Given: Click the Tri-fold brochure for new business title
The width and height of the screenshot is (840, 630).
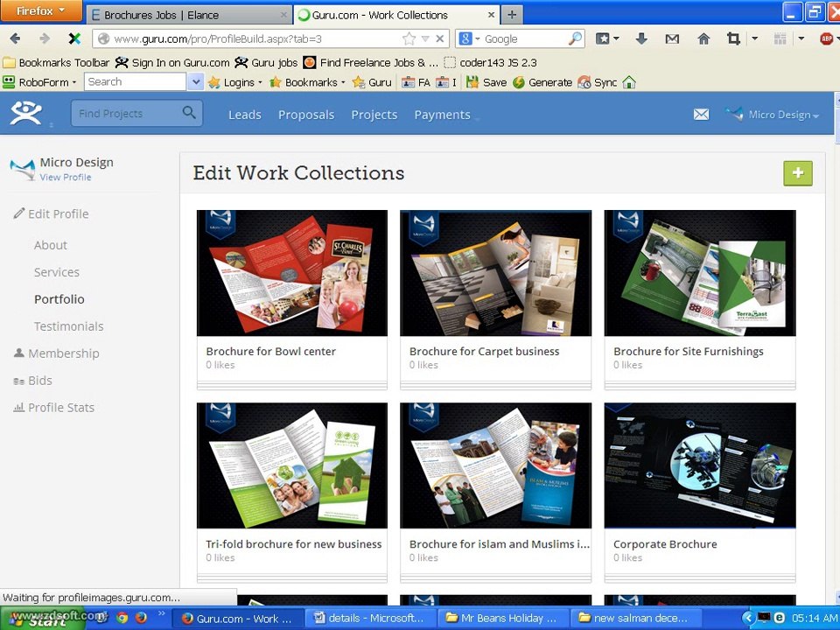Looking at the screenshot, I should pos(294,543).
